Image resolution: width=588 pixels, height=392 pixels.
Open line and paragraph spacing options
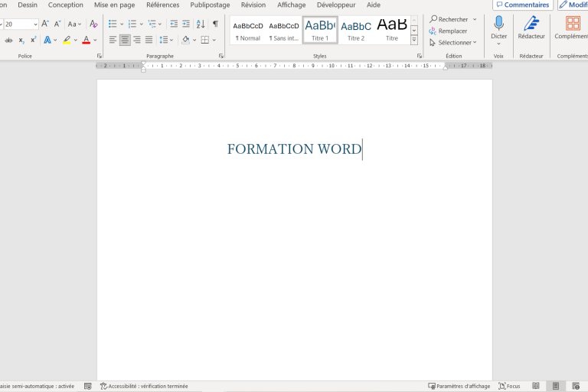pos(166,40)
